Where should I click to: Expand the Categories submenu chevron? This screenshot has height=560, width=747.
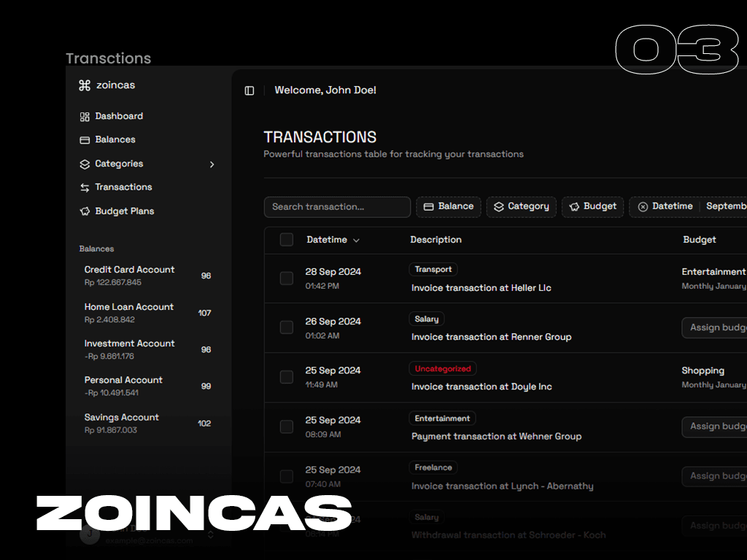point(212,165)
